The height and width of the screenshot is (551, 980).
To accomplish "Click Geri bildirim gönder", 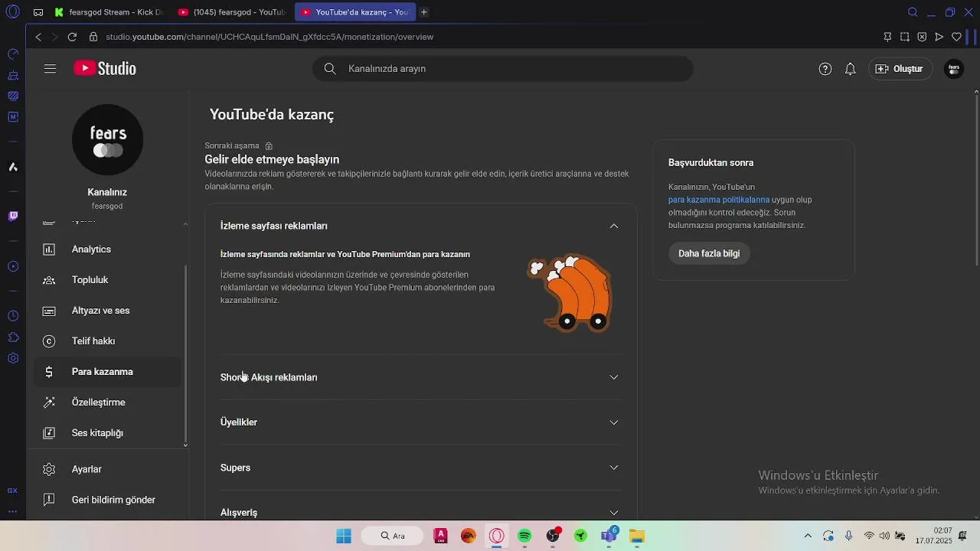I will coord(108,500).
